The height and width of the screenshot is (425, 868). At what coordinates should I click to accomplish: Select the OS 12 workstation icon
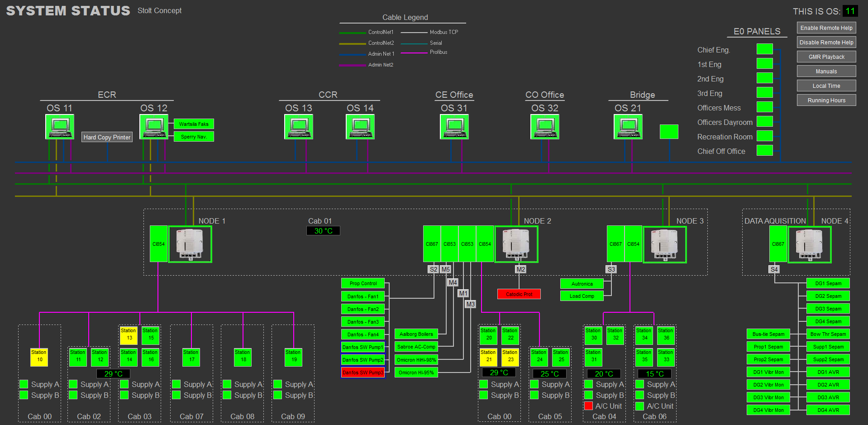[x=154, y=127]
